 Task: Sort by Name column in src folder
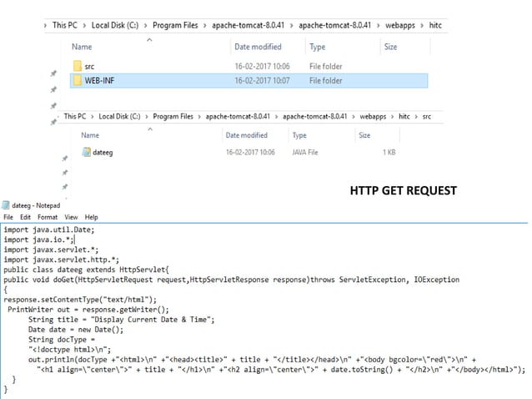click(90, 135)
